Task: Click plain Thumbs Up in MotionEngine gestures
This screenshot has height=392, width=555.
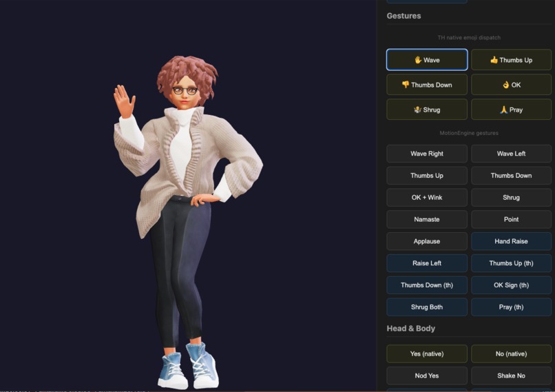Action: click(427, 176)
